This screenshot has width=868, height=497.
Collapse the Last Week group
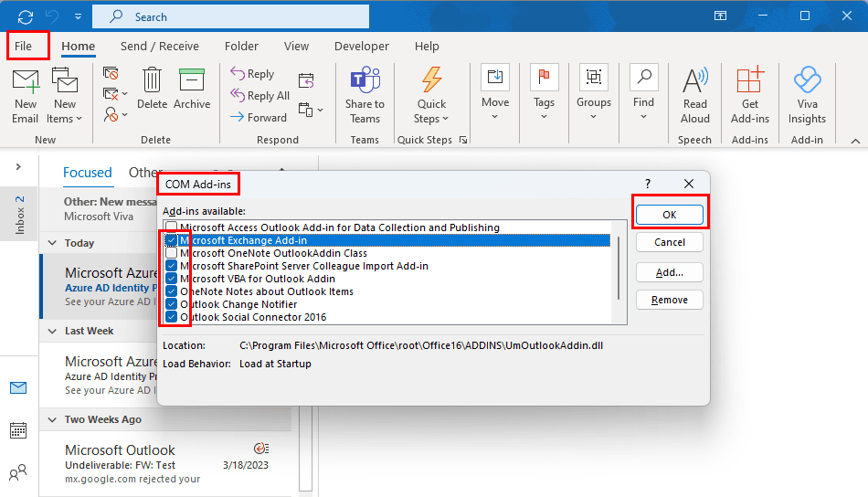click(53, 331)
